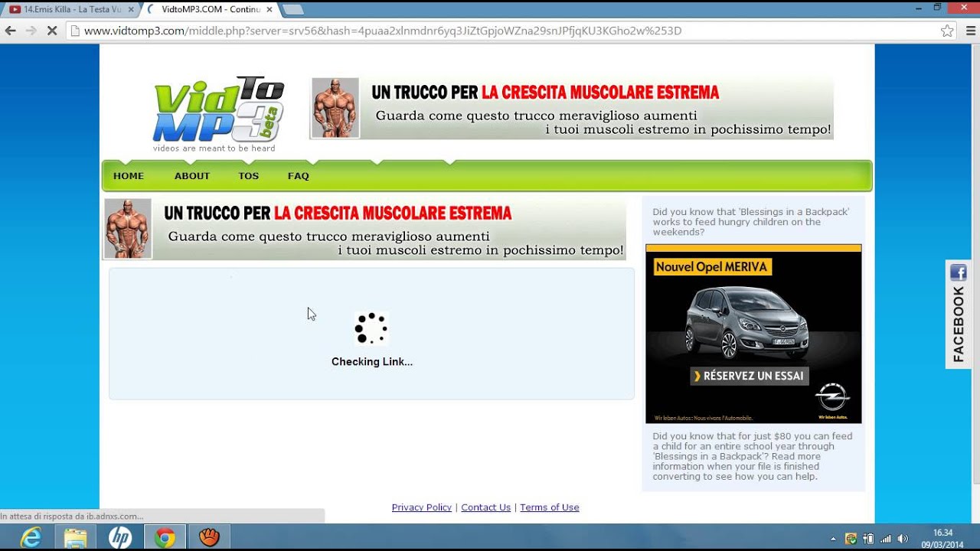Image resolution: width=980 pixels, height=551 pixels.
Task: Open HOME in green nav bar
Action: click(x=129, y=176)
